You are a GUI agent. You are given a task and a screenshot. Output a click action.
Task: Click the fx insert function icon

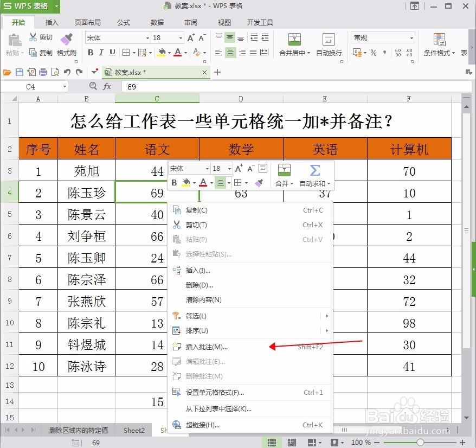(107, 87)
